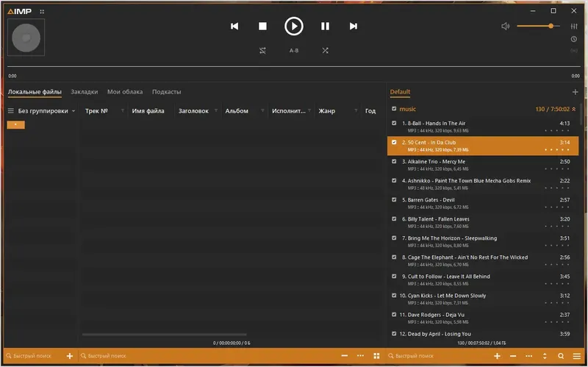Image resolution: width=588 pixels, height=367 pixels.
Task: Uncheck Barren Gates - Devil
Action: point(394,199)
